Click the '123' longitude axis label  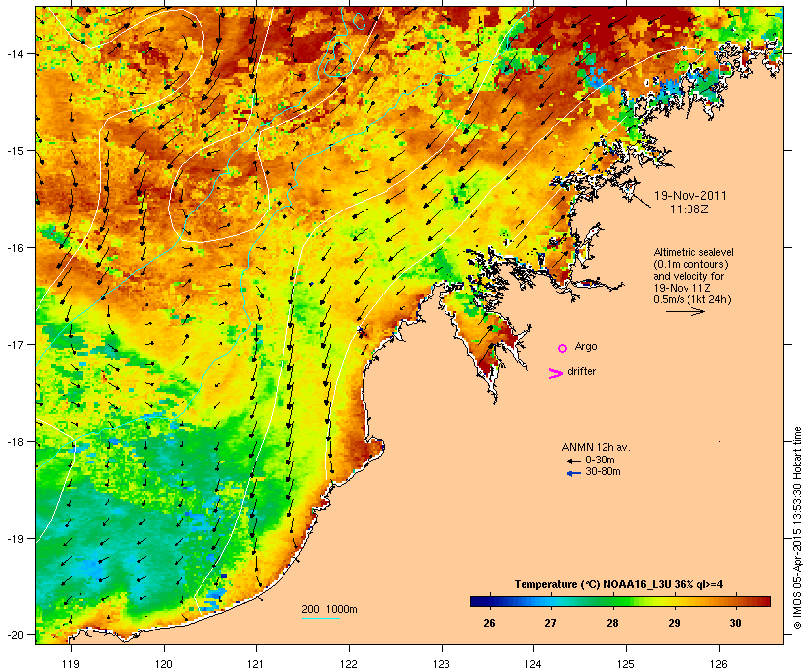(442, 664)
